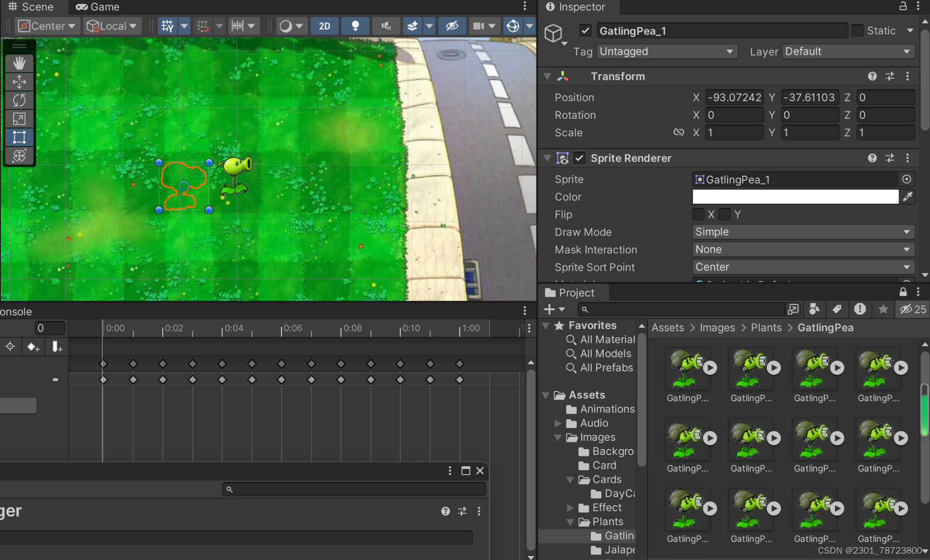
Task: Toggle scene lighting bulb icon
Action: point(355,26)
